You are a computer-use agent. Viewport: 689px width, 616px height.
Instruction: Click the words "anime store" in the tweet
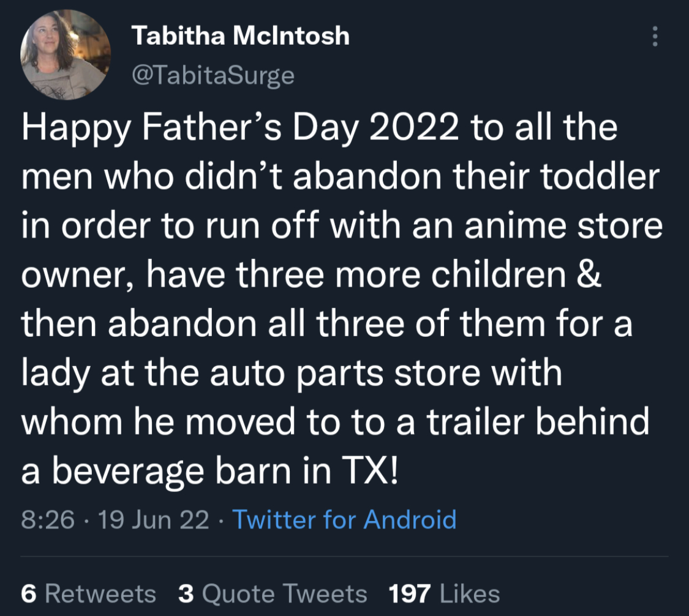(x=563, y=226)
